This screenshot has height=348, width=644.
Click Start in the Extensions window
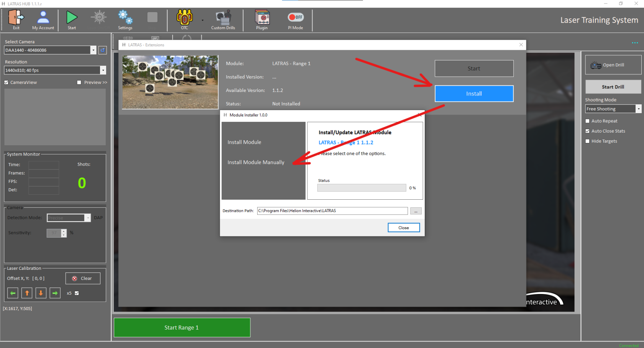tap(474, 69)
